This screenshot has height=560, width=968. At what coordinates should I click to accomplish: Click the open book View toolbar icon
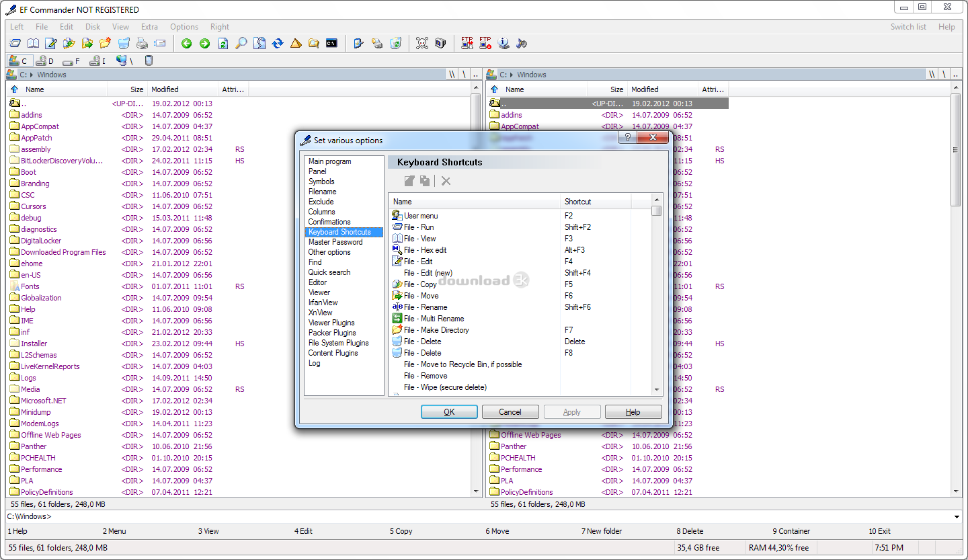click(x=33, y=43)
